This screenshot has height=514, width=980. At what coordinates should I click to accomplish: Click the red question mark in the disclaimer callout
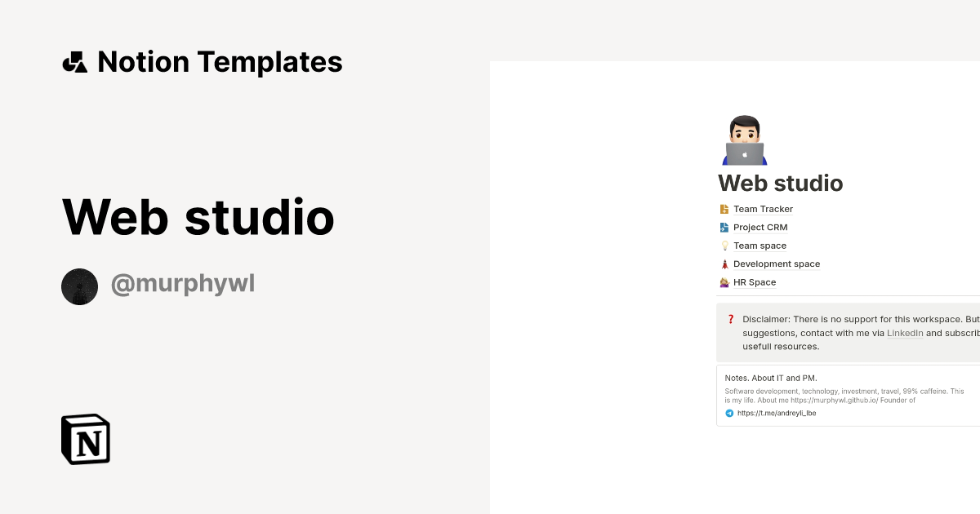coord(731,319)
